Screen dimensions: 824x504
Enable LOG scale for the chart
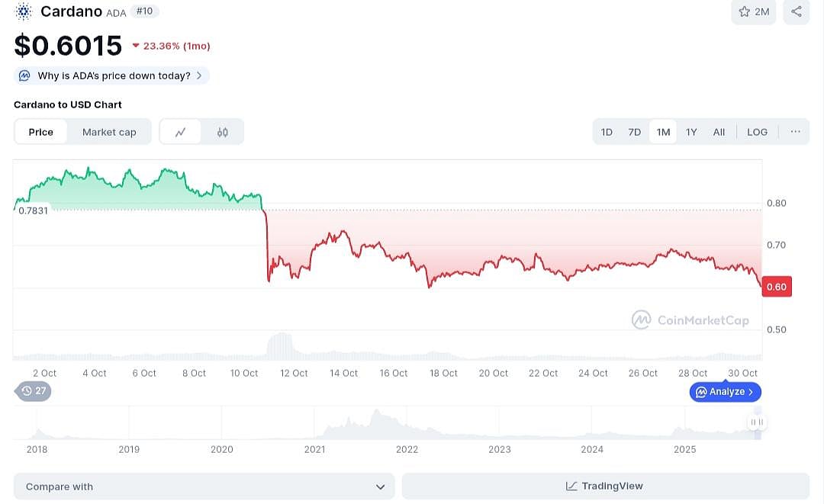[757, 131]
